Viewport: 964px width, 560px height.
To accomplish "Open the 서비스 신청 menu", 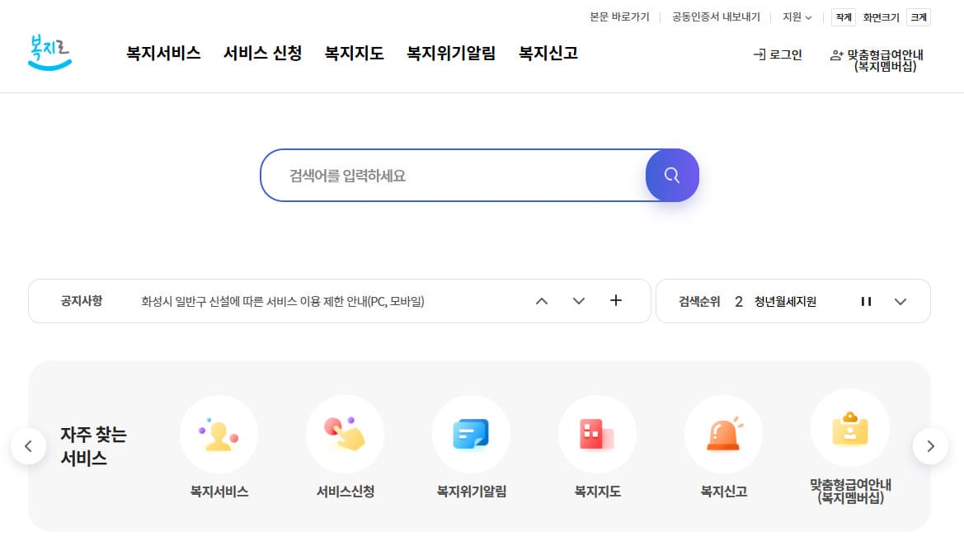I will point(262,53).
